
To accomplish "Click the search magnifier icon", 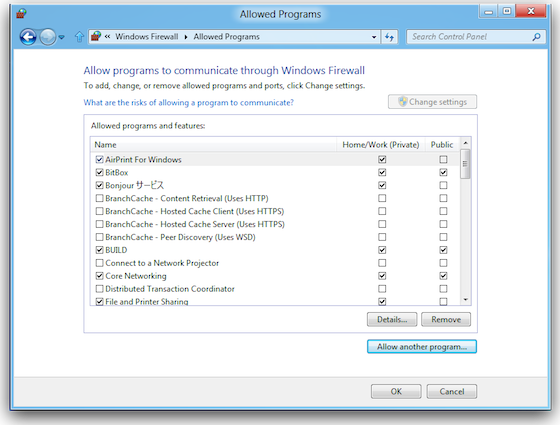I will point(536,37).
